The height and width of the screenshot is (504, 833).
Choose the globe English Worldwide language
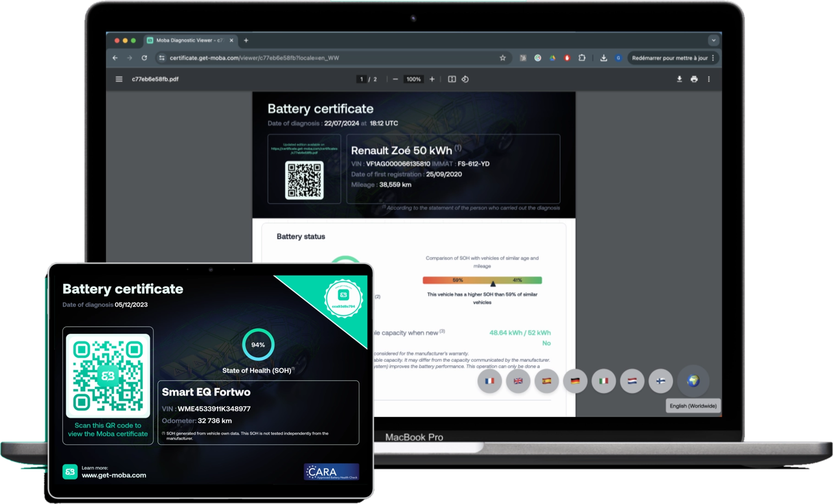click(x=693, y=381)
